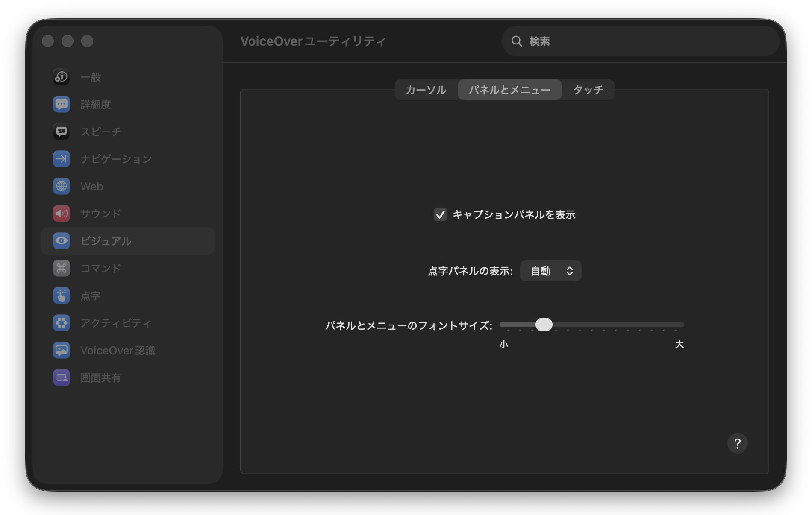Uncheck キャプションパネルを表示 checkbox
Screen dimensions: 812x515
pyautogui.click(x=440, y=214)
